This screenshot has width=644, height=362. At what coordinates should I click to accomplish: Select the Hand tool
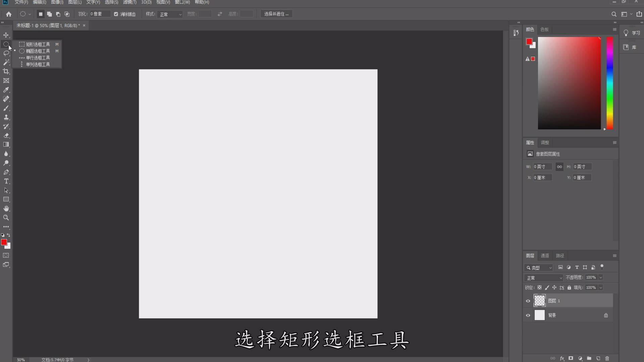tap(6, 208)
